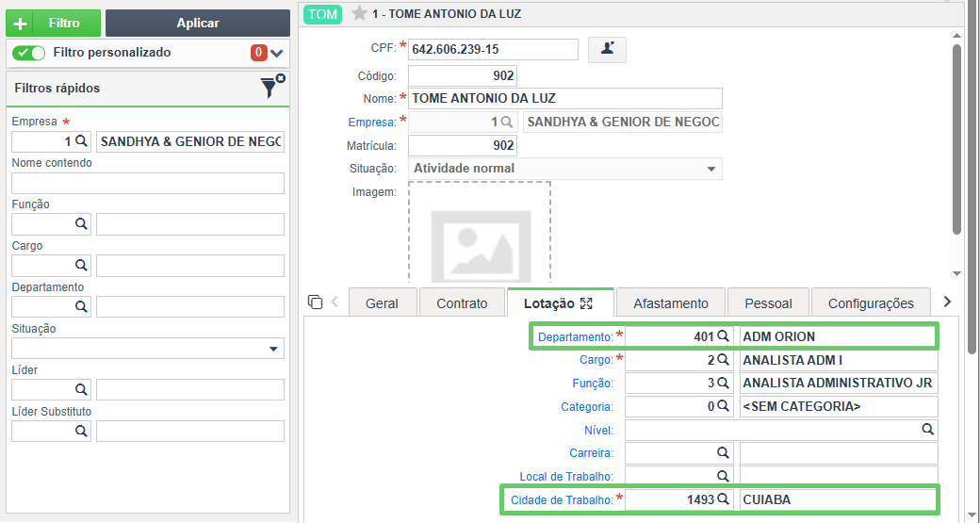Screen dimensions: 980x523
Task: Click the tabs scroll right chevron
Action: tap(948, 302)
